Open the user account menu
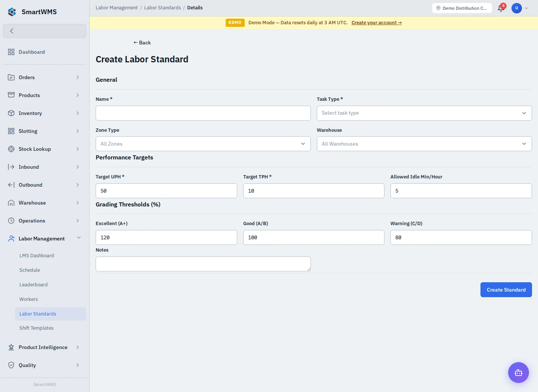 [520, 8]
